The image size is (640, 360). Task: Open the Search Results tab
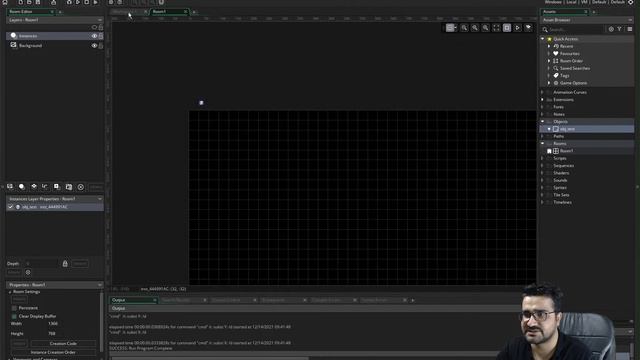(183, 300)
